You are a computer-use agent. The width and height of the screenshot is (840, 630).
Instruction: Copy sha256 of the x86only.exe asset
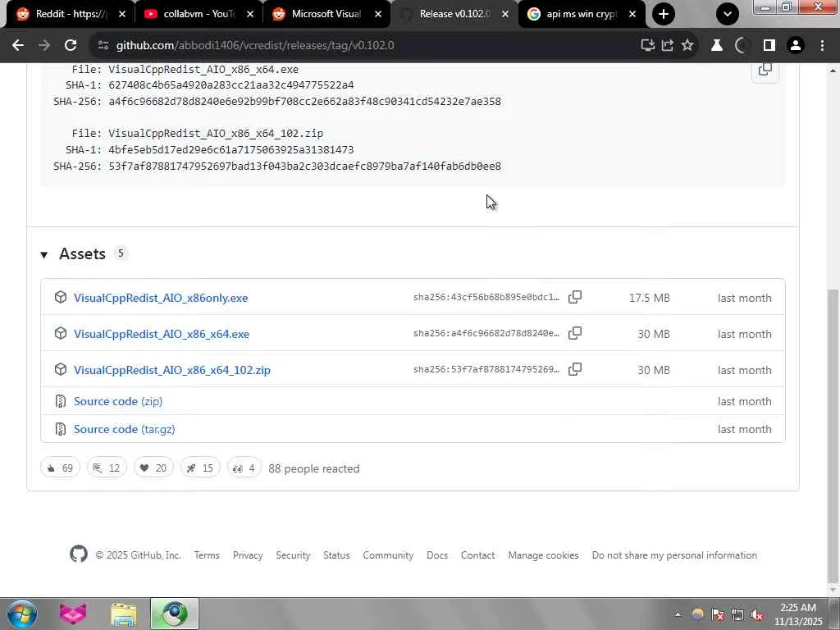point(575,297)
